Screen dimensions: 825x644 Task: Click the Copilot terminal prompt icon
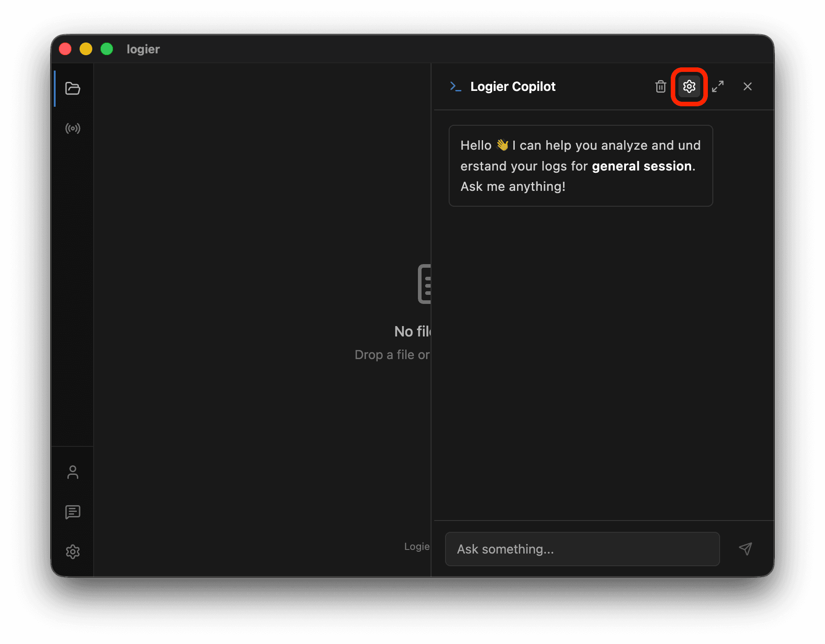coord(455,86)
